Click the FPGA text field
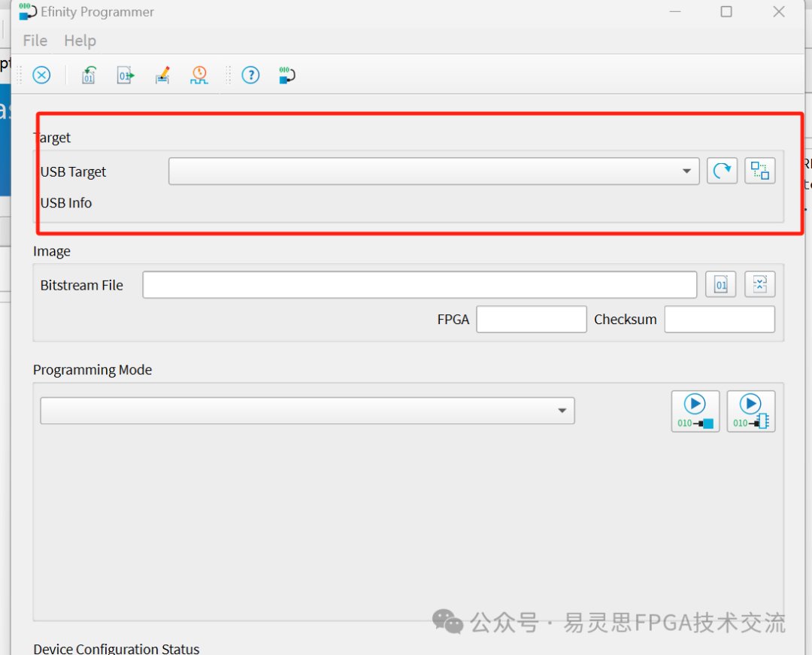Viewport: 812px width, 655px height. click(x=532, y=319)
